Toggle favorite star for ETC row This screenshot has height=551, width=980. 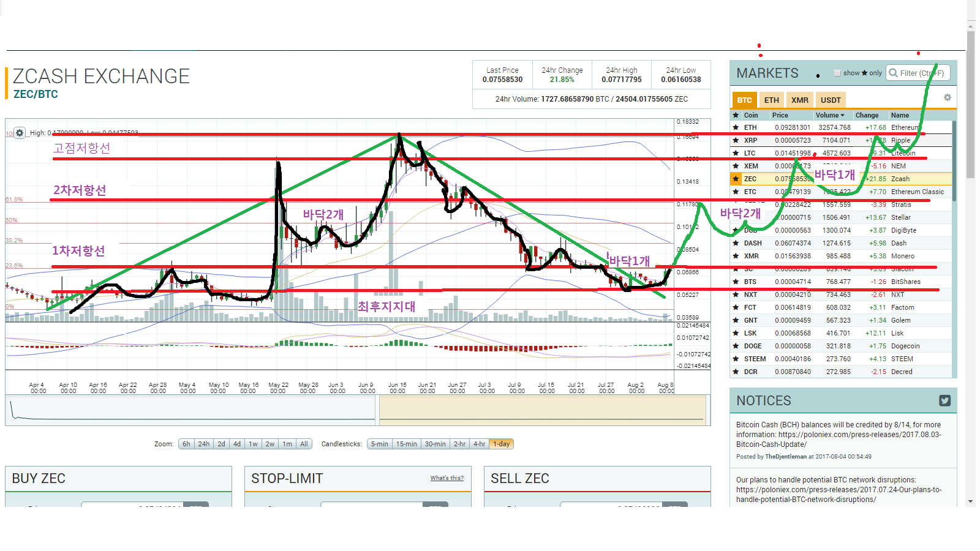[736, 192]
